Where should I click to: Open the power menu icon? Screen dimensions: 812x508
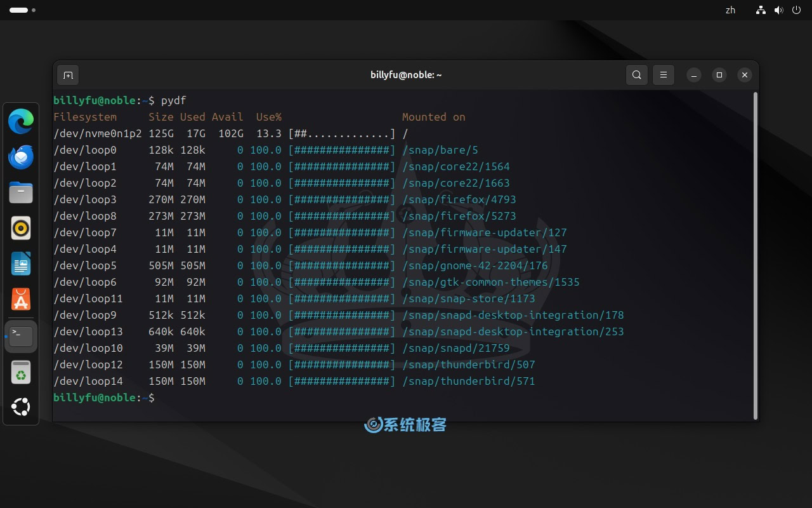pyautogui.click(x=797, y=10)
